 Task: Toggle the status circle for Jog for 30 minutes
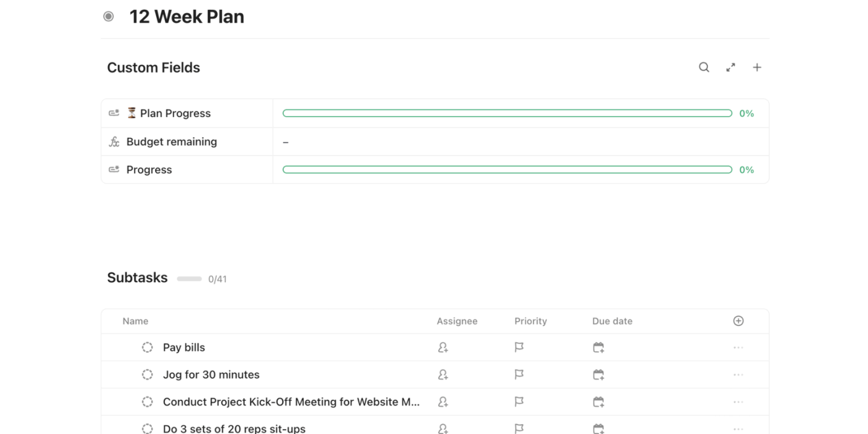pyautogui.click(x=147, y=374)
